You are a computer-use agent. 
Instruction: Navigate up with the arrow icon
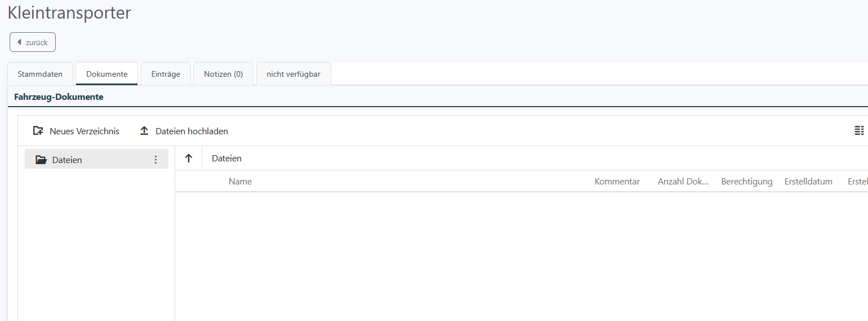[x=189, y=159]
